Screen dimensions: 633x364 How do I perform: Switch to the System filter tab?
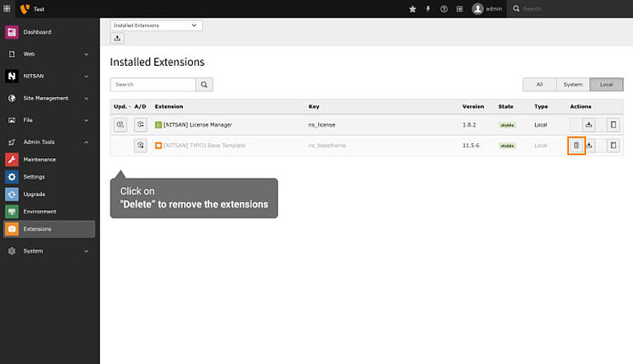click(x=573, y=84)
